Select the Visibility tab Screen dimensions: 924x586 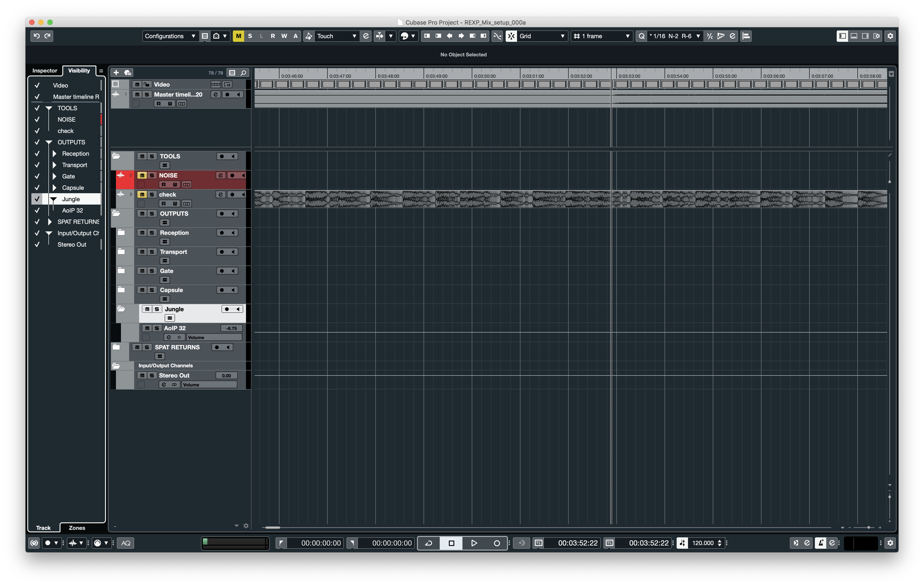[79, 70]
